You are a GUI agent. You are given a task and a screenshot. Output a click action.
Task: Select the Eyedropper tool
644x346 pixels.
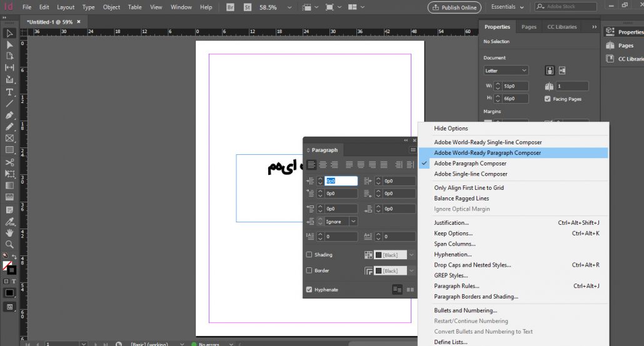[9, 222]
